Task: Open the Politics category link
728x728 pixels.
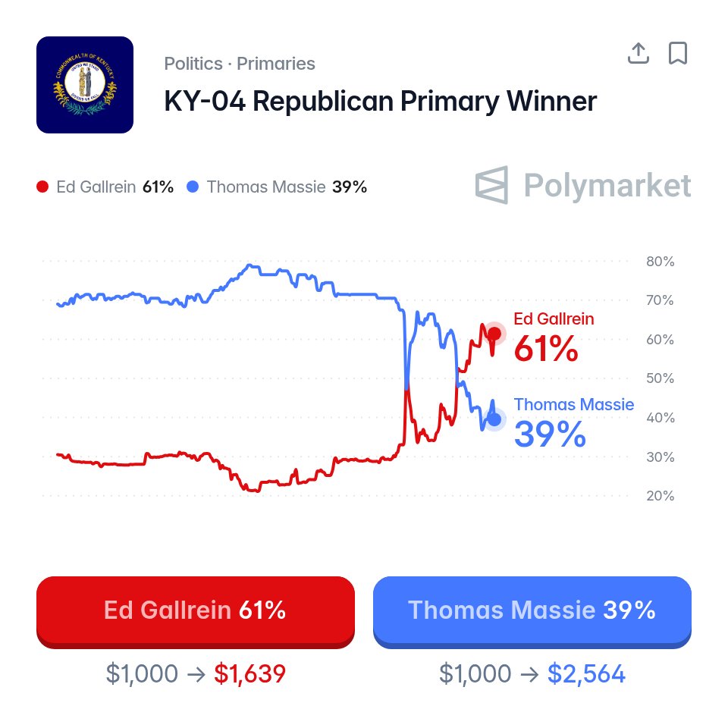Action: pos(193,64)
